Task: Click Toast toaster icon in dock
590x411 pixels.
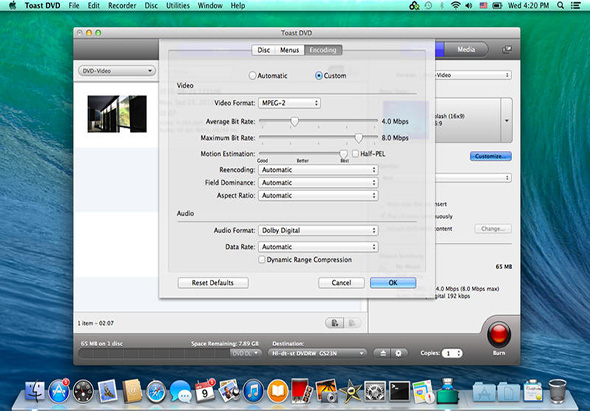Action: point(447,391)
